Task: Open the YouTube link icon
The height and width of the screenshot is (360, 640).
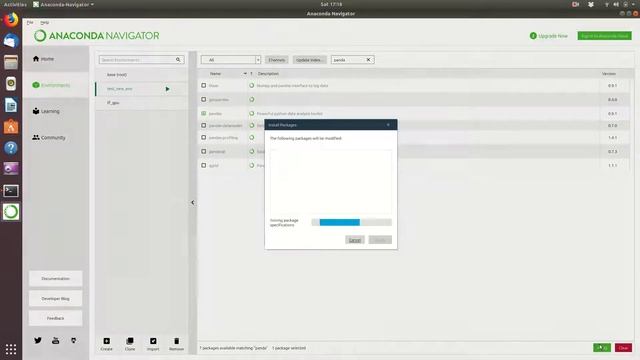Action: [x=56, y=340]
